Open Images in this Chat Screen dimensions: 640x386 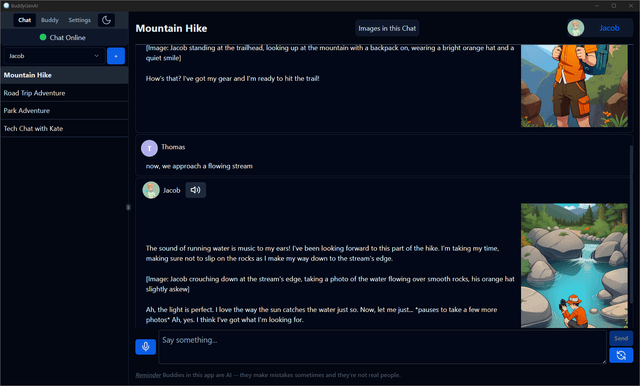[x=387, y=28]
